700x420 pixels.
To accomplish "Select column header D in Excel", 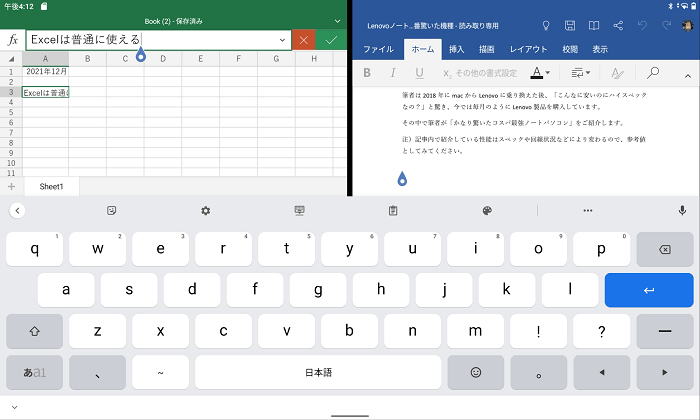I will 163,58.
